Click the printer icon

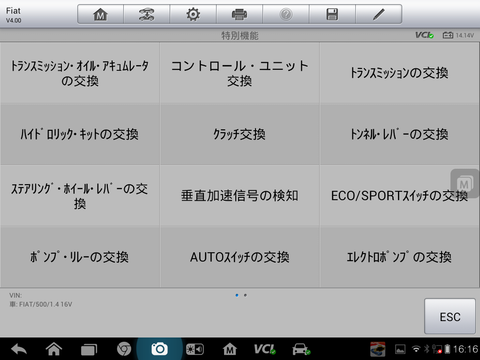239,14
